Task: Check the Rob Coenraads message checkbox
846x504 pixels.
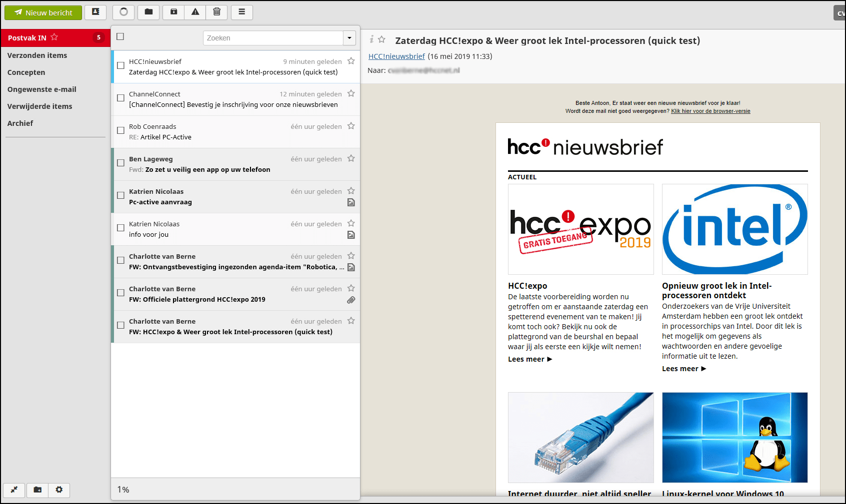Action: [x=120, y=130]
